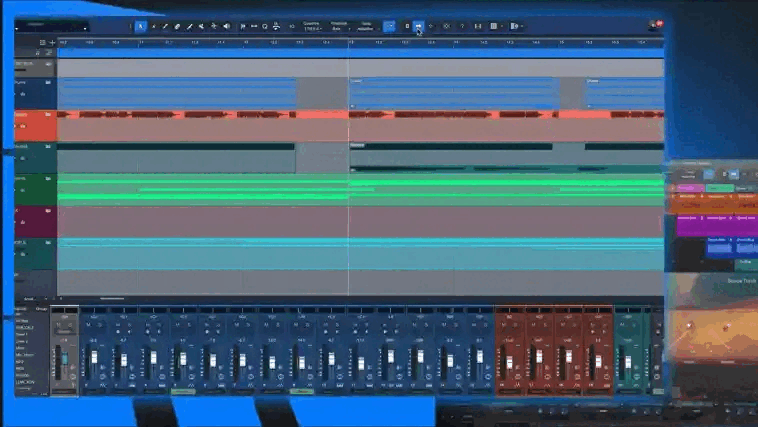
Task: Adjust the gray main channel fader in mixer
Action: point(64,359)
